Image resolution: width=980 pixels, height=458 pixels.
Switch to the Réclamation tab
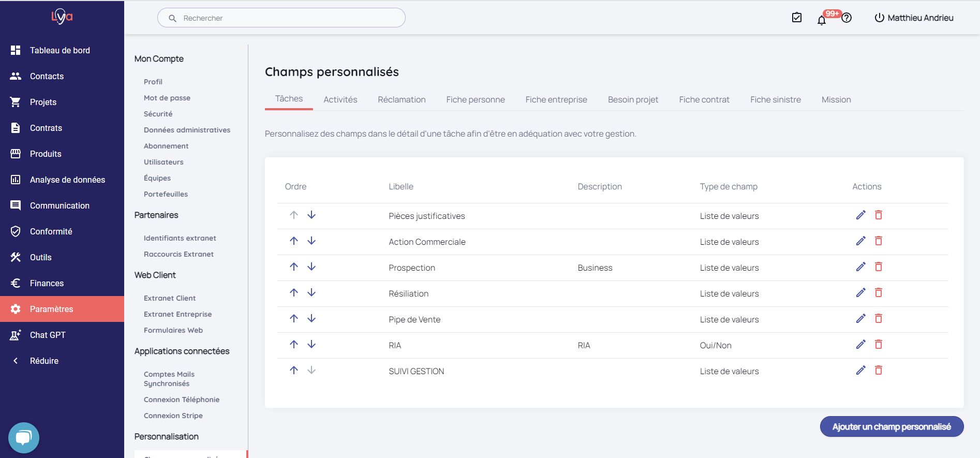[x=402, y=99]
